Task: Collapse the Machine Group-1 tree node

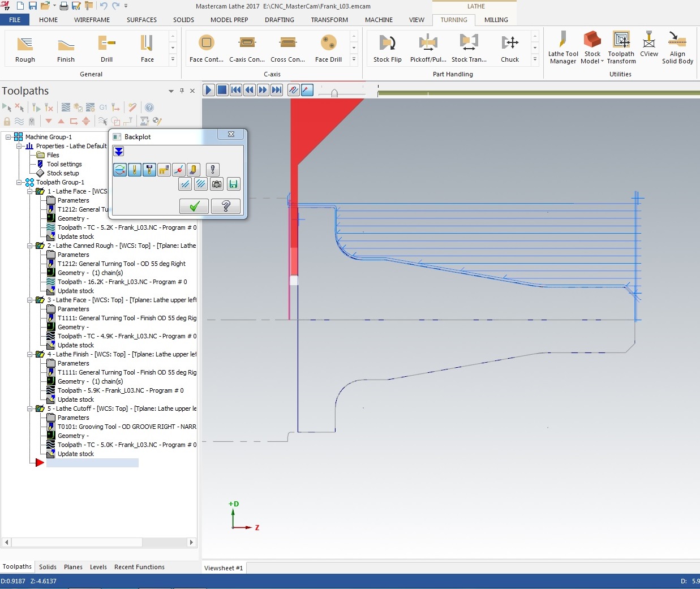Action: [x=8, y=137]
